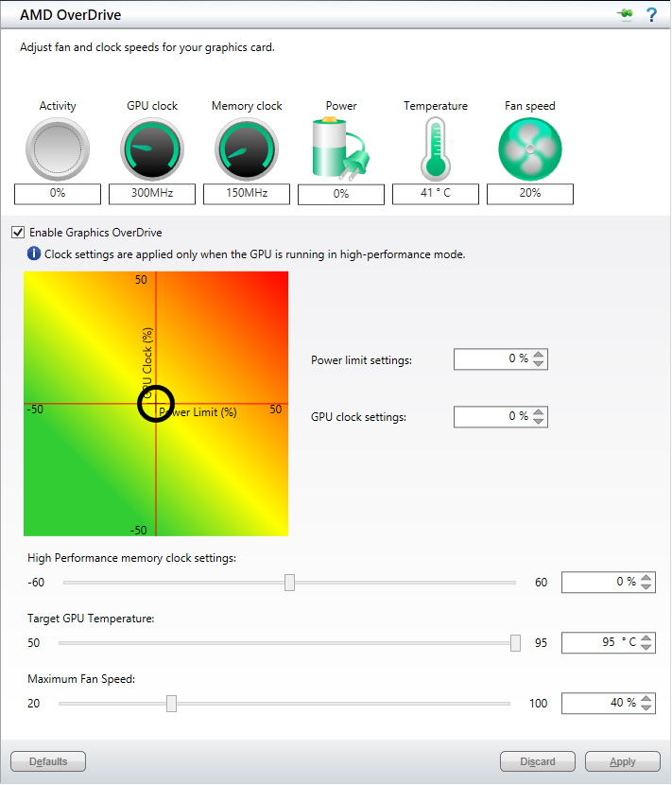This screenshot has height=785, width=672.
Task: Click the Target GPU Temperature slider handle
Action: pyautogui.click(x=515, y=643)
